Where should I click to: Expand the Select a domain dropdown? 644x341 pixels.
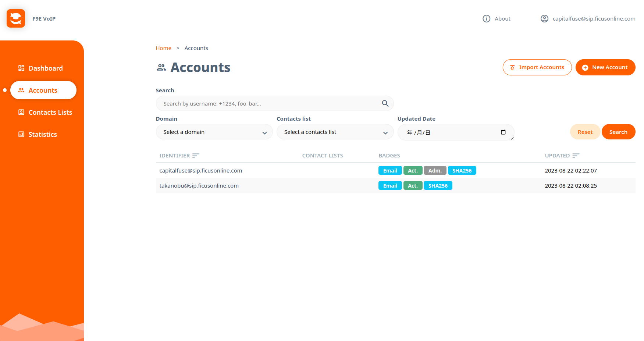pyautogui.click(x=214, y=132)
